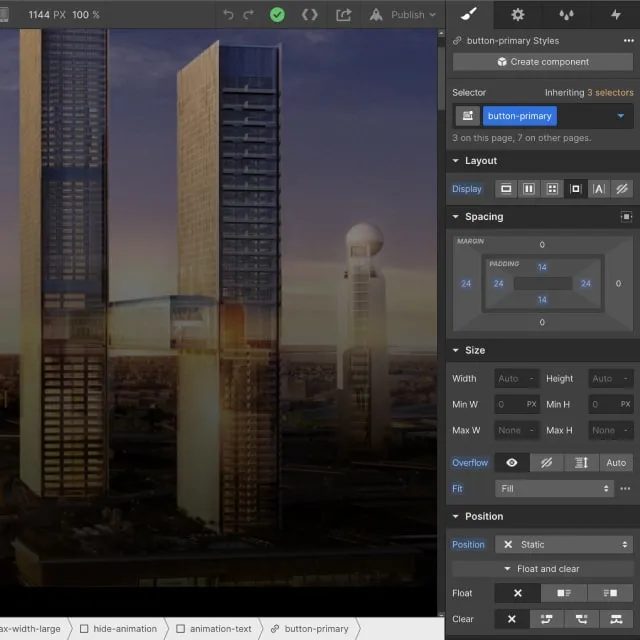Open the code export brackets icon

(309, 15)
